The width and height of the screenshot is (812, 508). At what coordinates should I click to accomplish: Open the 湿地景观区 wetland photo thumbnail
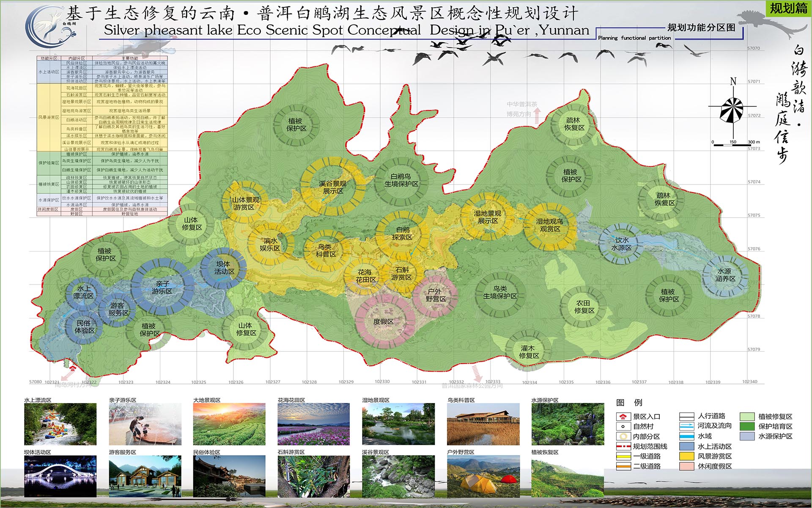pyautogui.click(x=398, y=424)
